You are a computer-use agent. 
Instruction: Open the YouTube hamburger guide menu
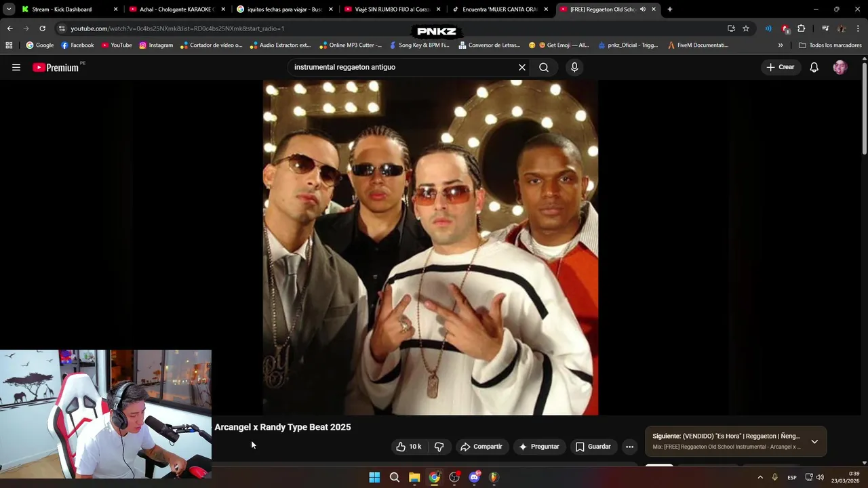click(x=16, y=67)
